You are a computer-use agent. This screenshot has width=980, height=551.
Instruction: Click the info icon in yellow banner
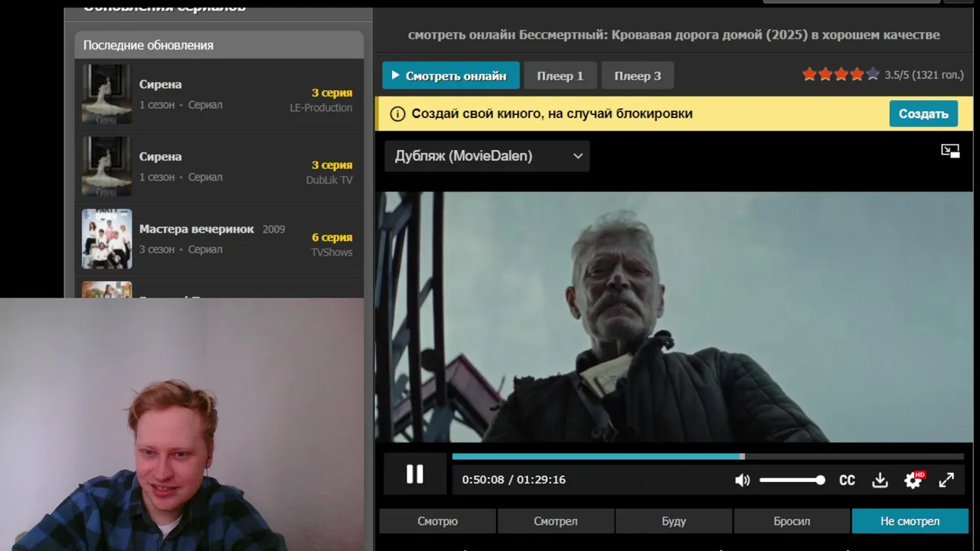tap(397, 114)
